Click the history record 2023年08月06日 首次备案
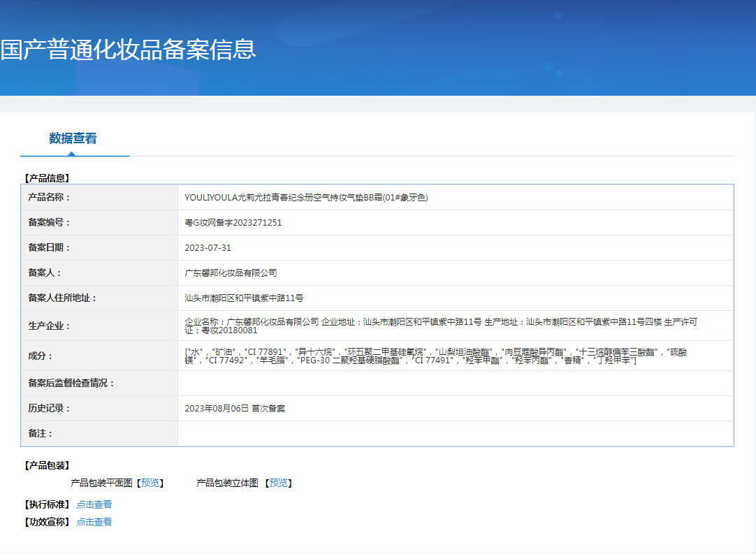The height and width of the screenshot is (554, 756). 235,409
